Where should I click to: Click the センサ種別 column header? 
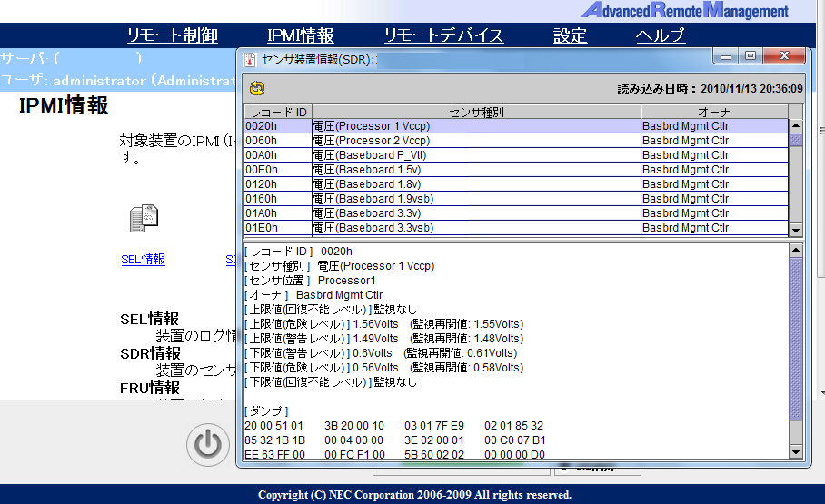pos(477,112)
